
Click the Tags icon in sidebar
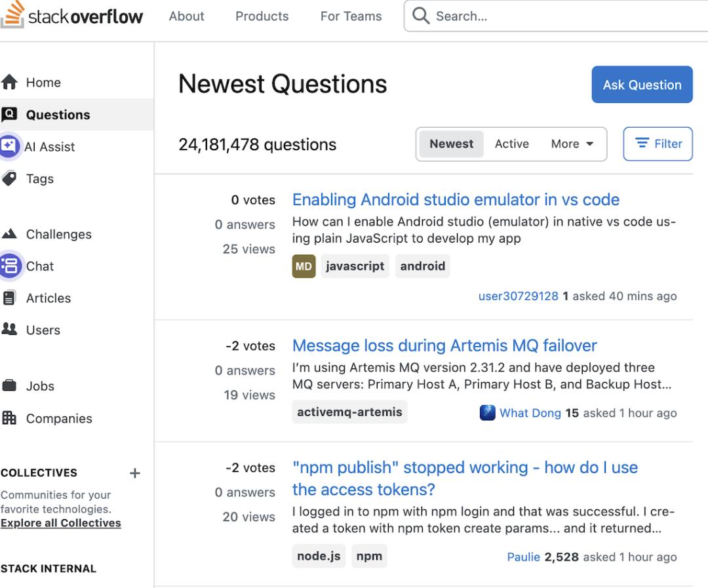[x=9, y=178]
